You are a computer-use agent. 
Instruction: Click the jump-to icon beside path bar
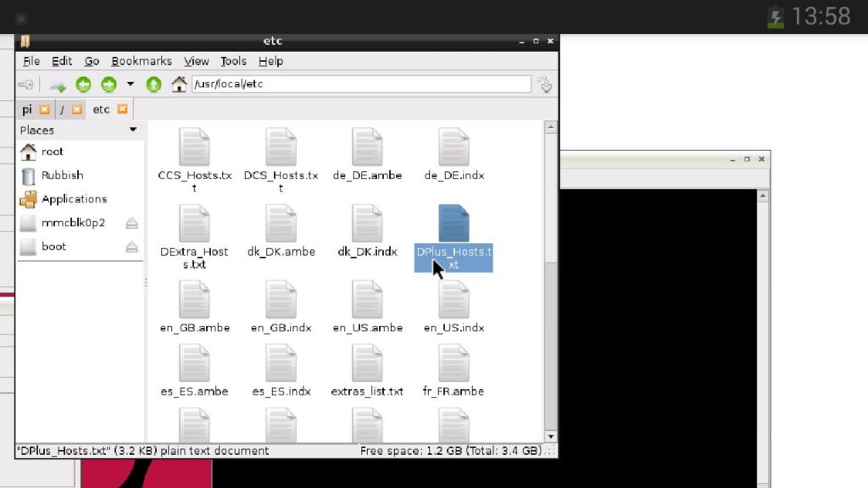(545, 85)
